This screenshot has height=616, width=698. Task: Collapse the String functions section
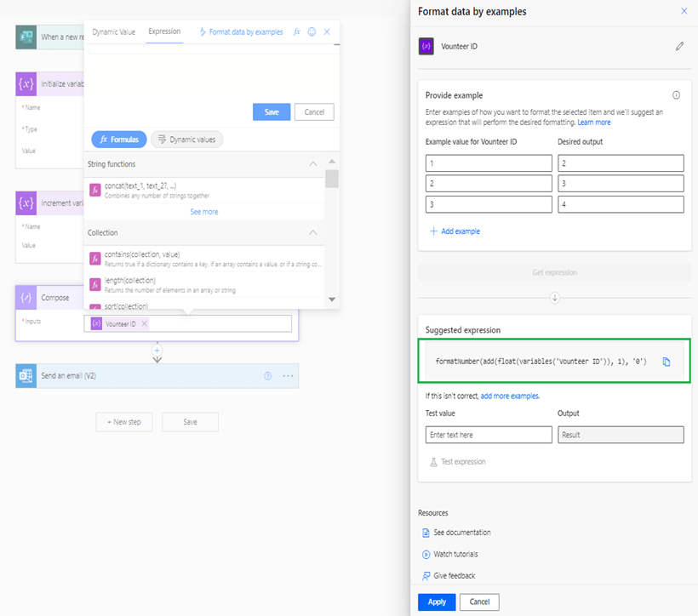313,164
